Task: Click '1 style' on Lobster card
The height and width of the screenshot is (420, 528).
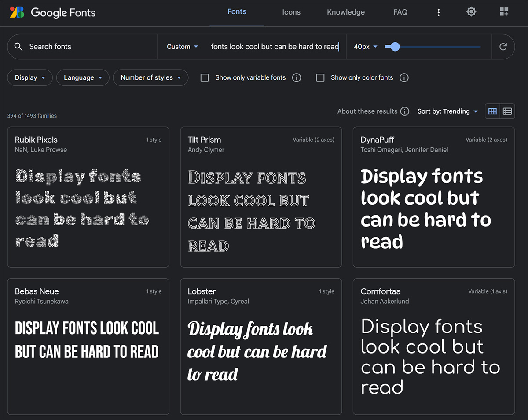Action: click(x=326, y=291)
